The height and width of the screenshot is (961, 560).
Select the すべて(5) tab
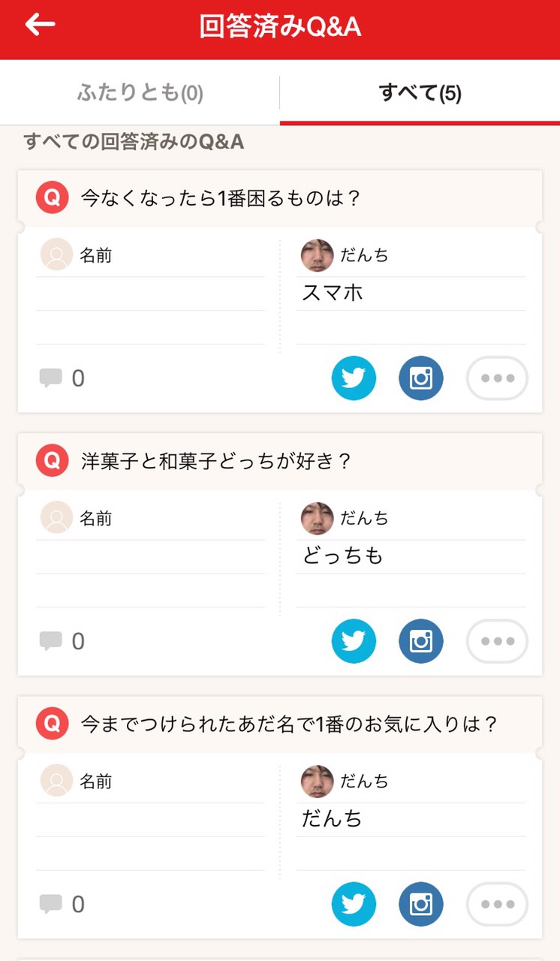click(420, 93)
